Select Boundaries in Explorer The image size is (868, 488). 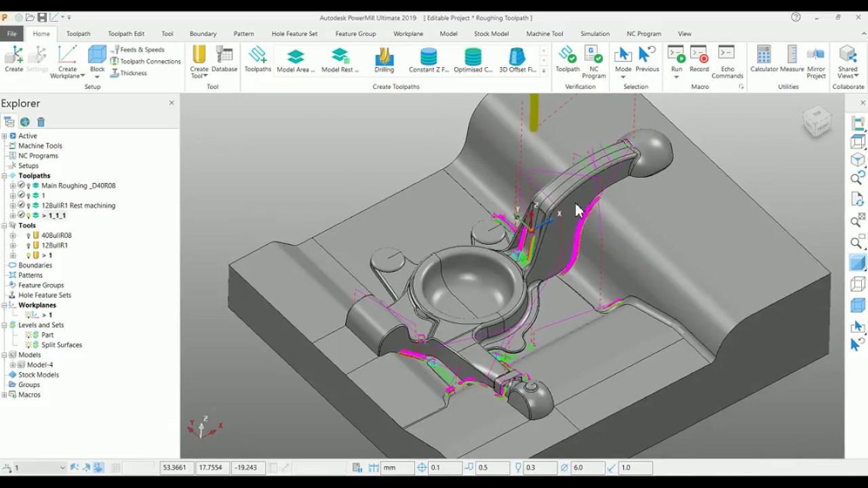coord(35,266)
